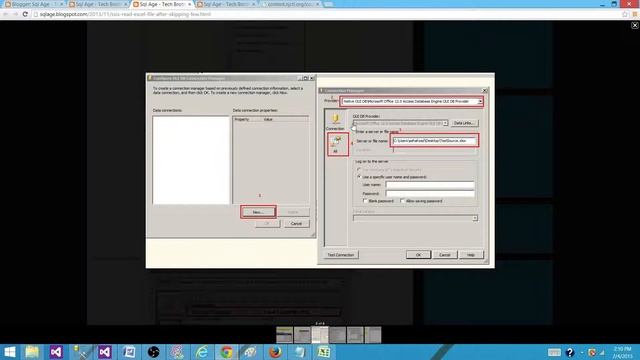Viewport: 640px width, 360px height.
Task: Click the black round taskbar icon
Action: pyautogui.click(x=153, y=352)
